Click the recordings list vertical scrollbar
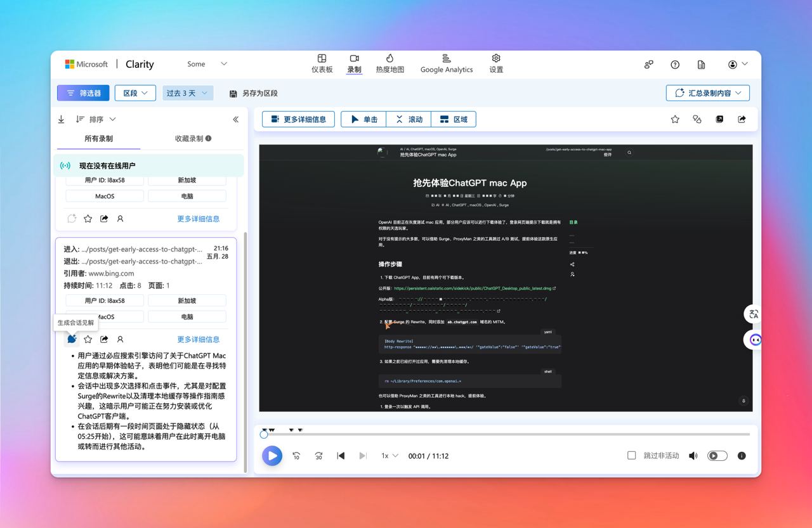Image resolution: width=812 pixels, height=528 pixels. 246,352
